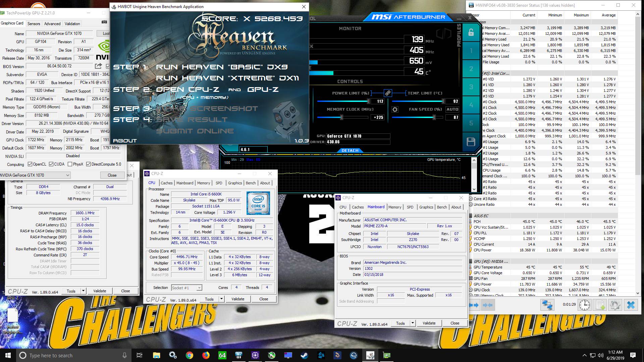Open SPD tab in CPU-Z Mainboard window
The height and width of the screenshot is (362, 644).
coord(410,207)
